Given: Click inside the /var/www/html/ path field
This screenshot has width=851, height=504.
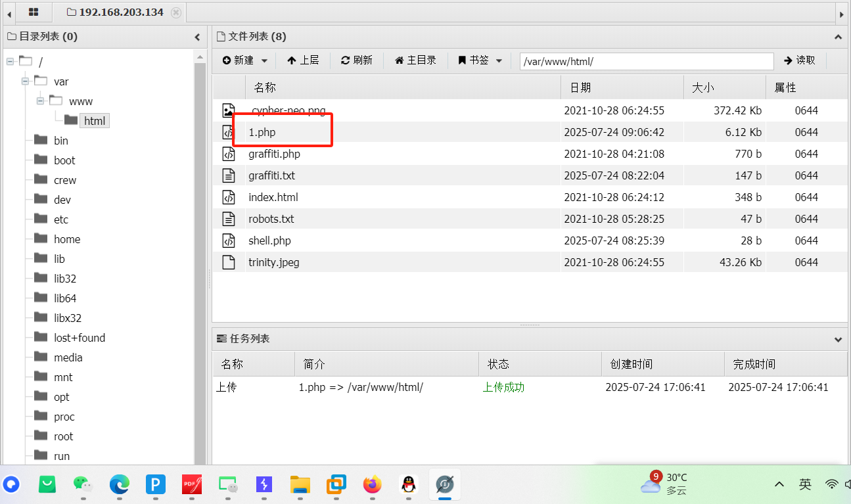Looking at the screenshot, I should point(646,60).
